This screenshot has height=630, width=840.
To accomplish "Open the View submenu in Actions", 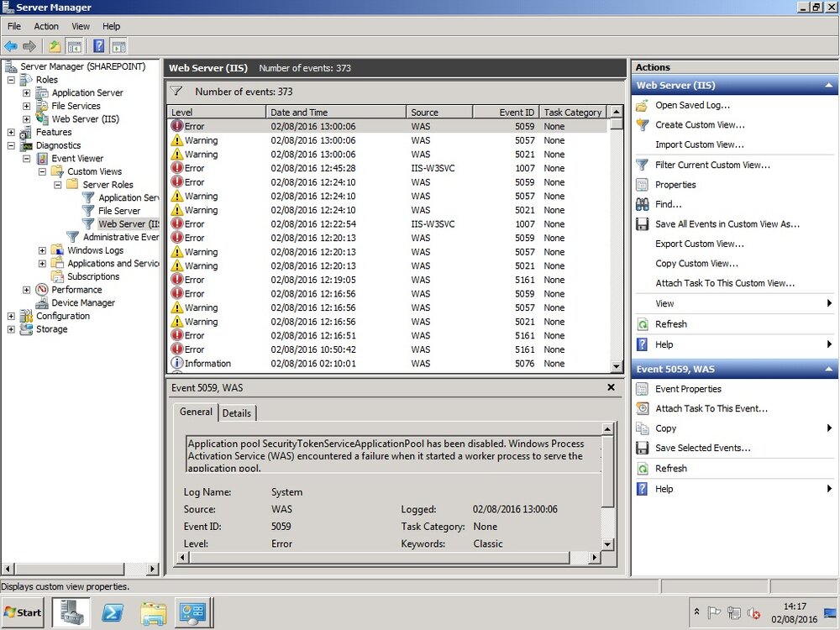I will pyautogui.click(x=734, y=303).
